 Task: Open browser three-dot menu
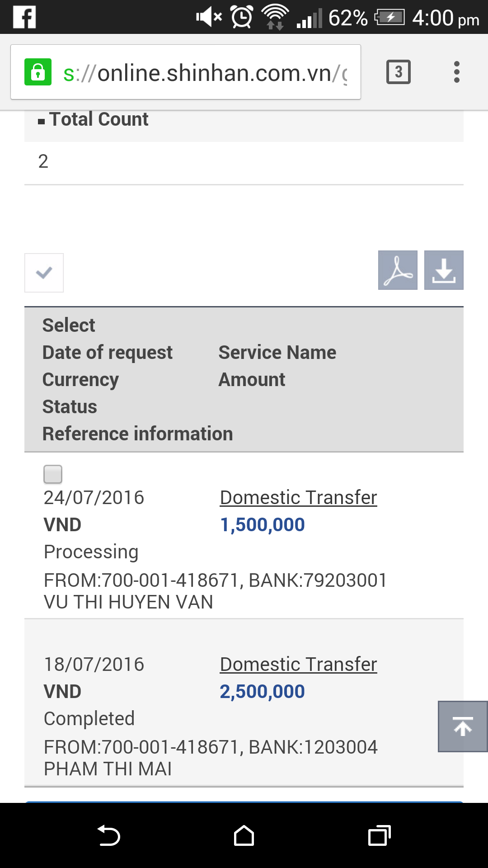tap(457, 72)
